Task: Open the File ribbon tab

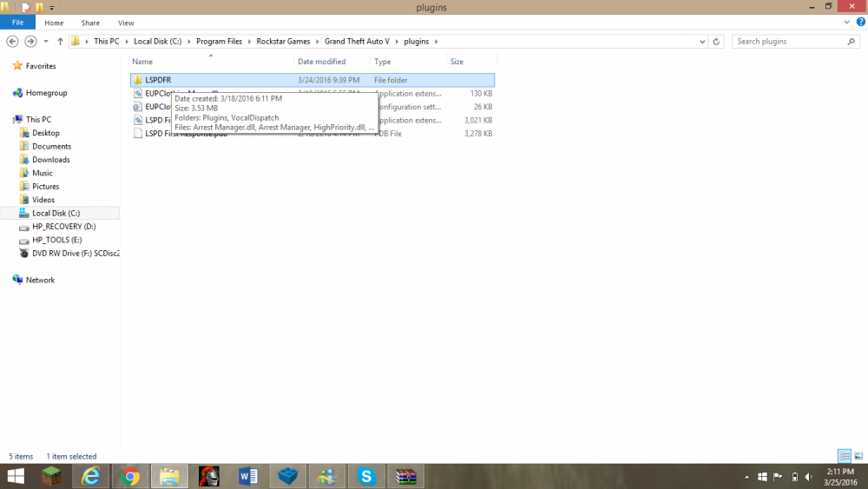Action: pyautogui.click(x=17, y=23)
